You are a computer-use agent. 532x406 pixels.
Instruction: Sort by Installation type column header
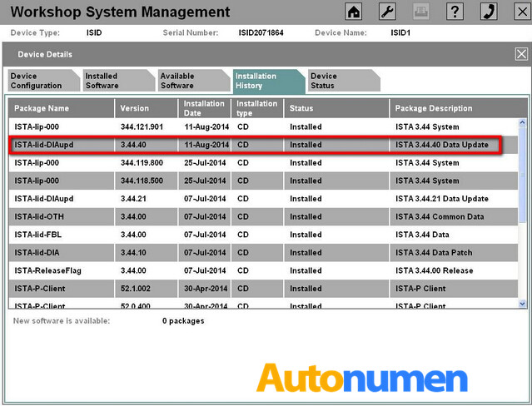pyautogui.click(x=257, y=108)
